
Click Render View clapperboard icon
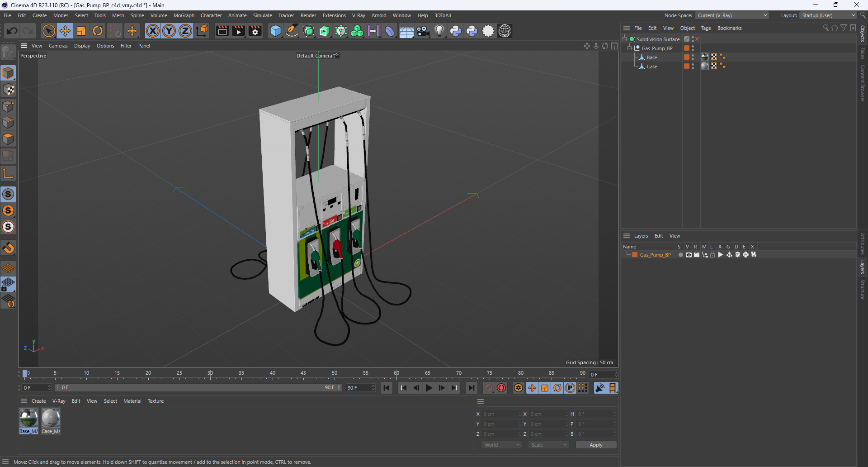click(222, 31)
